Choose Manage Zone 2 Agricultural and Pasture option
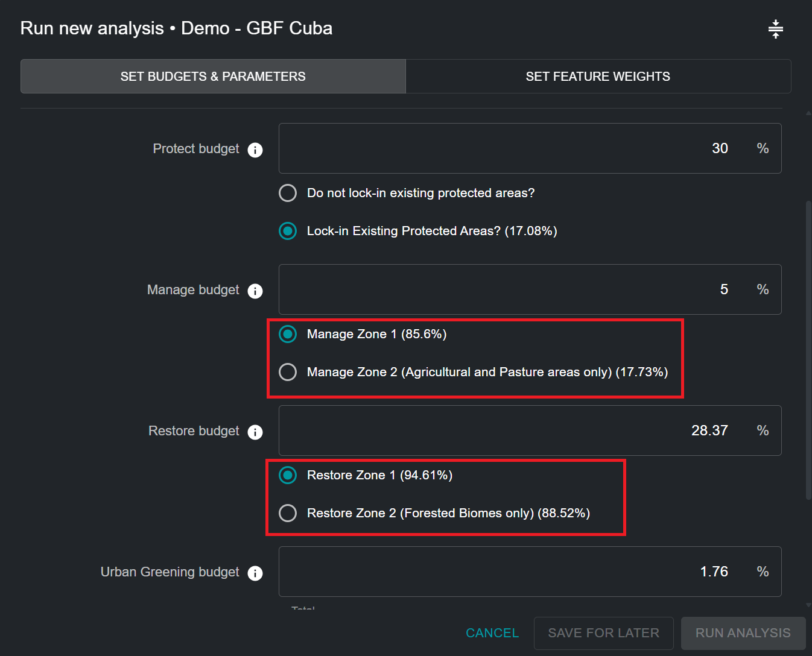The height and width of the screenshot is (656, 812). click(288, 372)
